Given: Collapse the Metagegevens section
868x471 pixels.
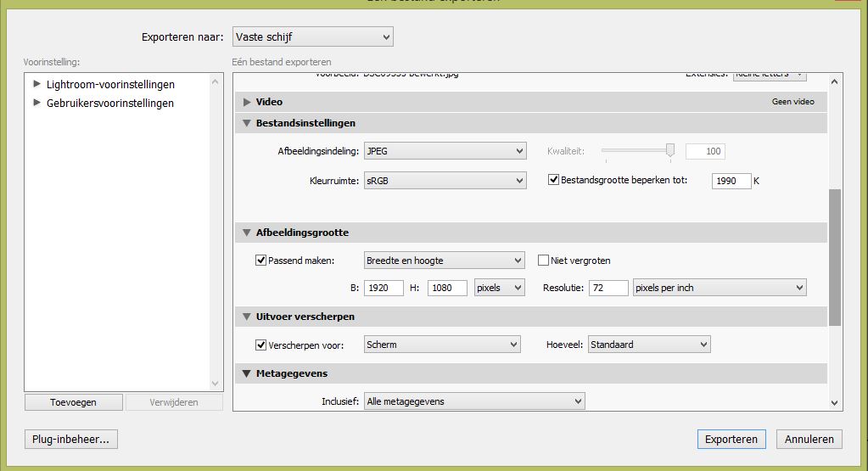Looking at the screenshot, I should pyautogui.click(x=247, y=373).
